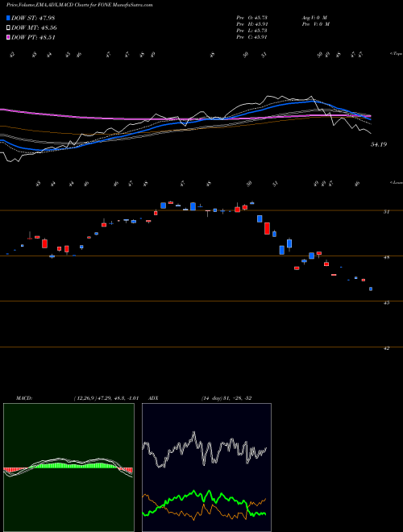
Task: Click the 'Pre L: 45.73' low value
Action: click(252, 31)
